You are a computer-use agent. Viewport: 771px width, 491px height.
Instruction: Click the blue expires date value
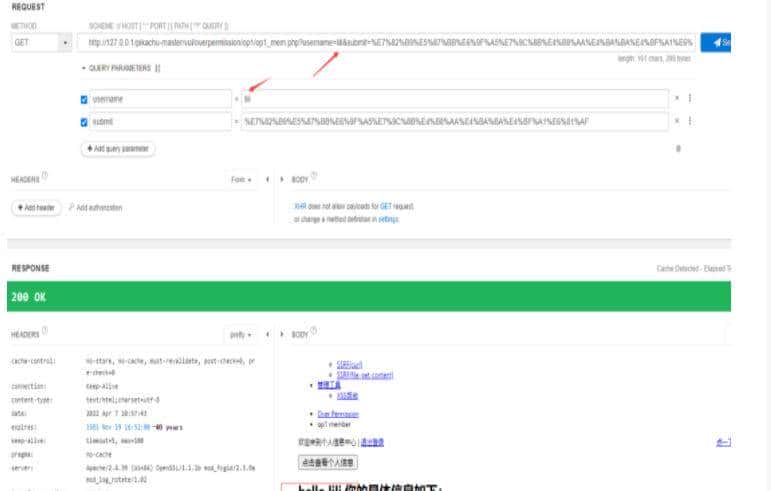point(118,428)
